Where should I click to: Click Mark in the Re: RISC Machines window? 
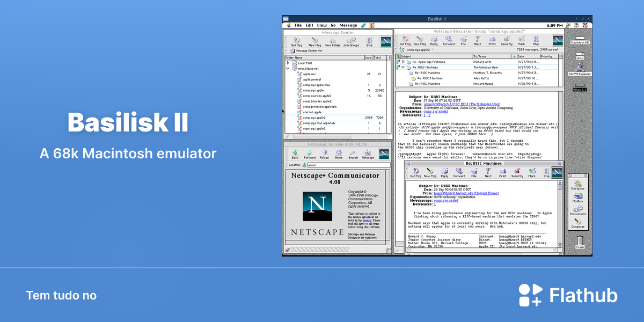coord(532,173)
